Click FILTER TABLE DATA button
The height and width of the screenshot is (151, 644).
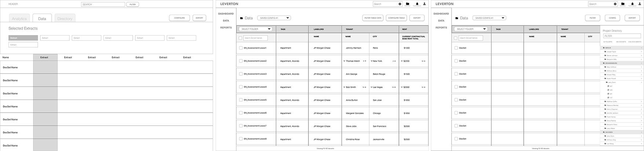coord(373,18)
